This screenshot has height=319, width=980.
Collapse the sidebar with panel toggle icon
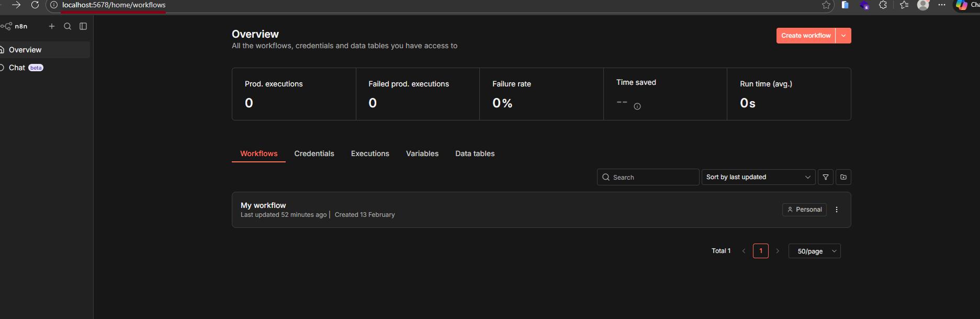tap(83, 26)
